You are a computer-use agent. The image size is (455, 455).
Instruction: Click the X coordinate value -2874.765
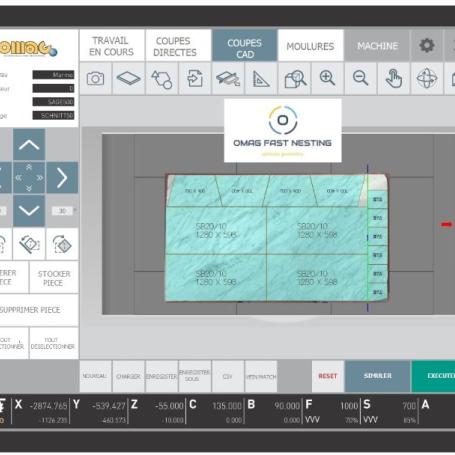49,406
